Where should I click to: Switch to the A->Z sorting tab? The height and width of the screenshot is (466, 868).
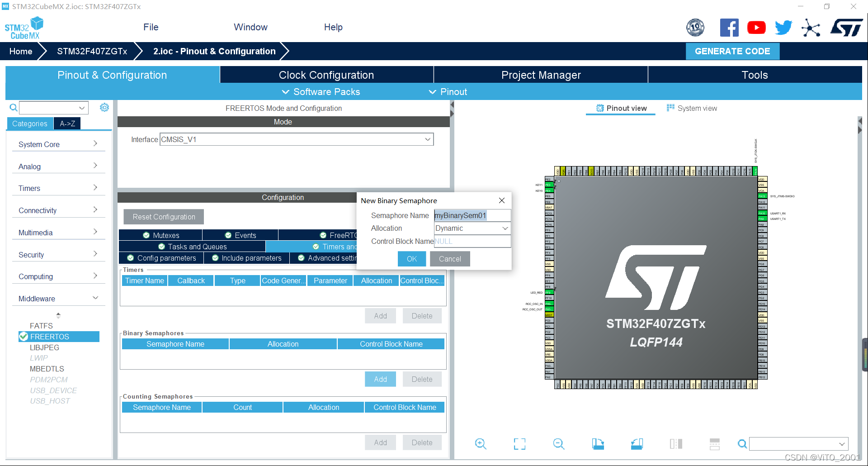tap(67, 124)
